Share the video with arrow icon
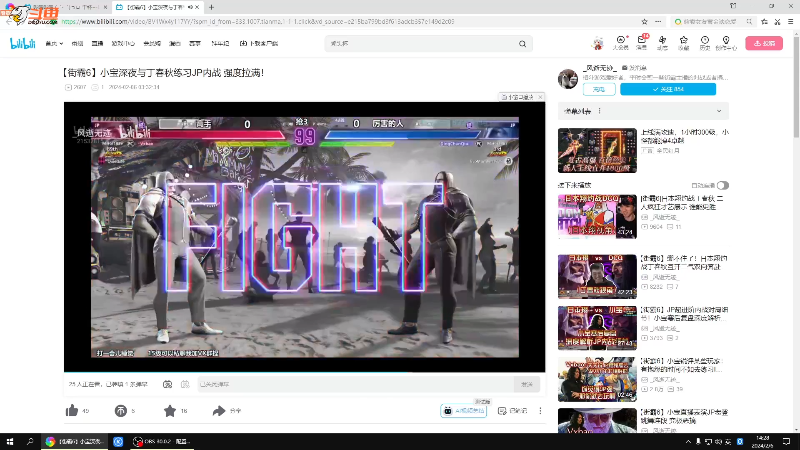The image size is (800, 450). click(219, 411)
